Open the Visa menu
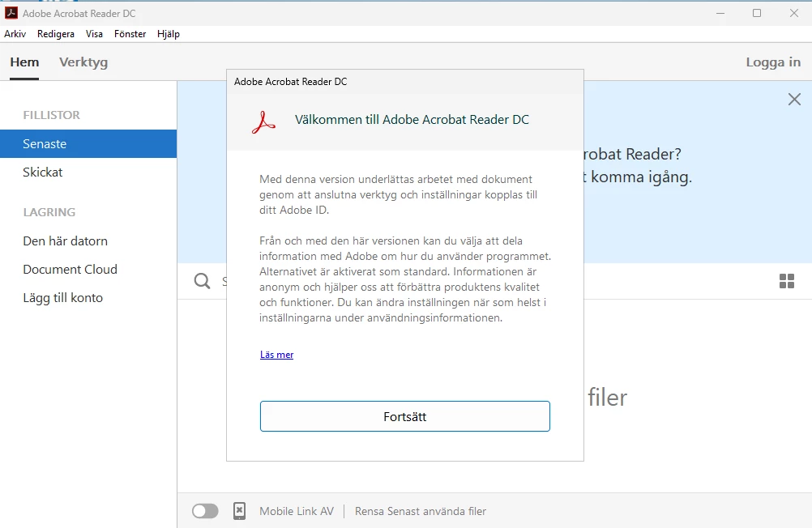The image size is (812, 528). tap(94, 34)
